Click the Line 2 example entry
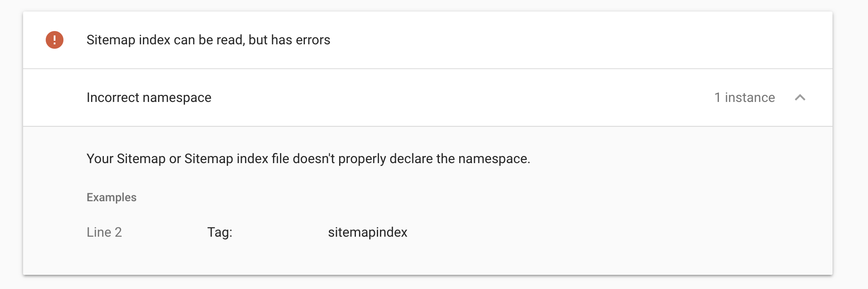This screenshot has height=289, width=868. click(x=104, y=232)
